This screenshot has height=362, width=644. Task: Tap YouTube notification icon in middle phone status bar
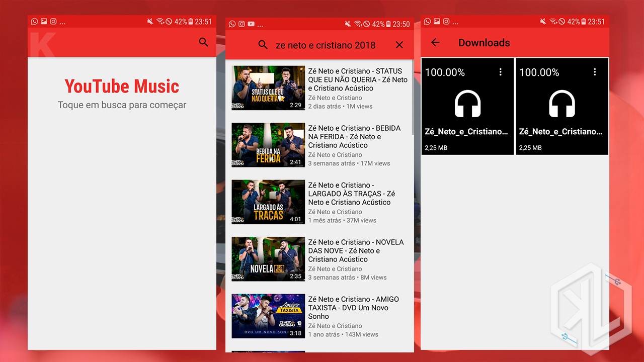(x=251, y=24)
